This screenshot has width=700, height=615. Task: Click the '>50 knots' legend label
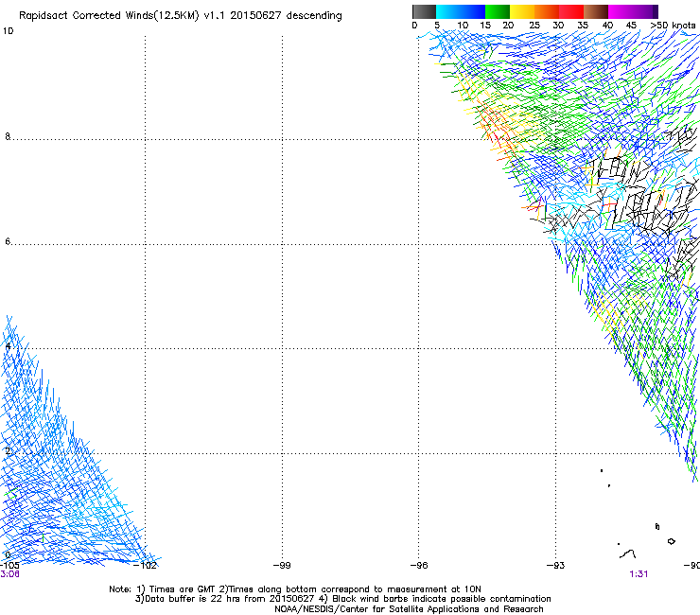pyautogui.click(x=673, y=26)
